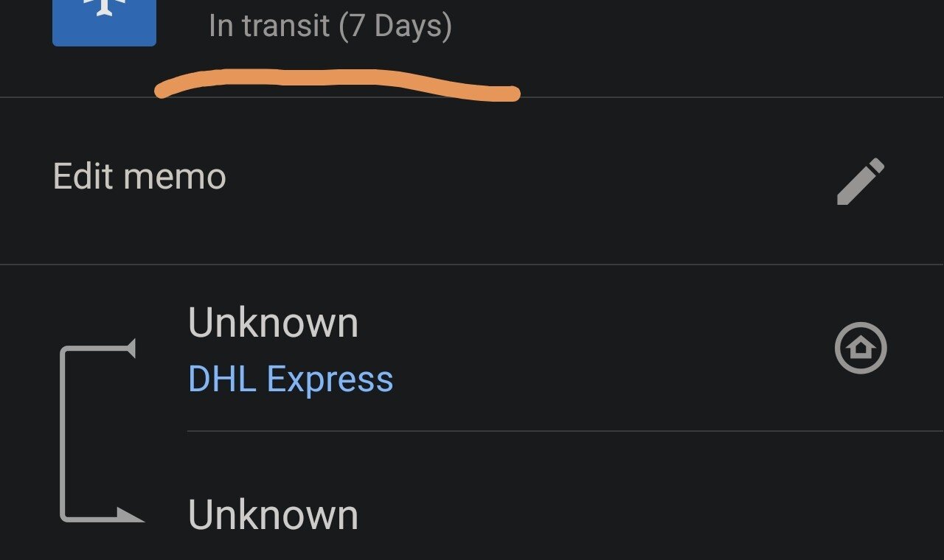Tap the "7 Days" duration text

[x=399, y=27]
